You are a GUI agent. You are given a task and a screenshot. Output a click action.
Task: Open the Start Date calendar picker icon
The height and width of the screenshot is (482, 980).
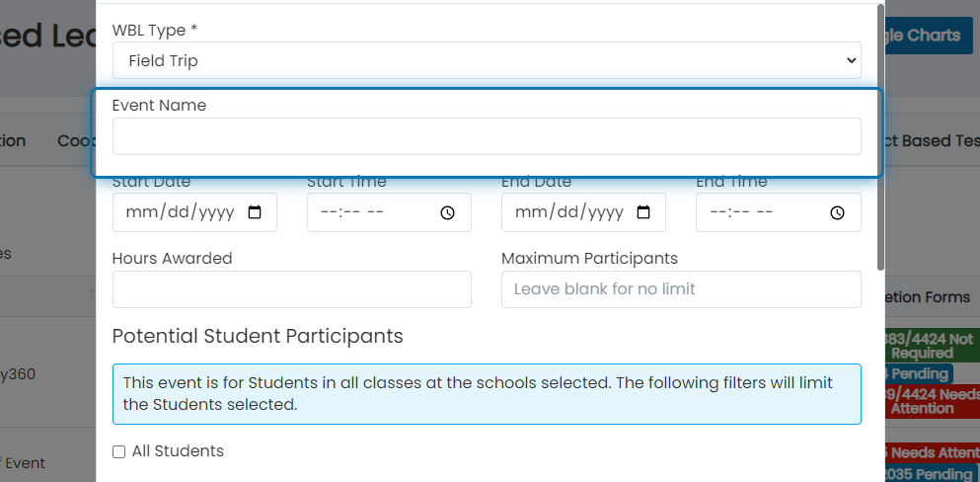pos(255,212)
